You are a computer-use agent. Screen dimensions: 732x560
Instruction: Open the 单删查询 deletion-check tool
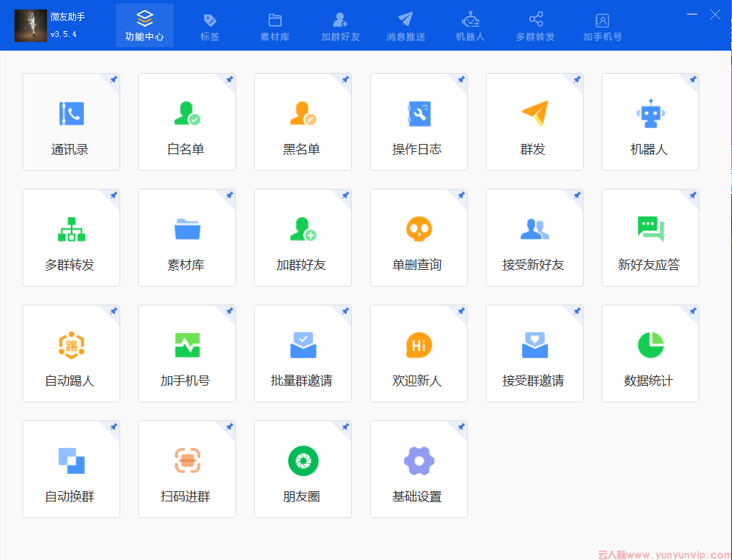pyautogui.click(x=418, y=237)
